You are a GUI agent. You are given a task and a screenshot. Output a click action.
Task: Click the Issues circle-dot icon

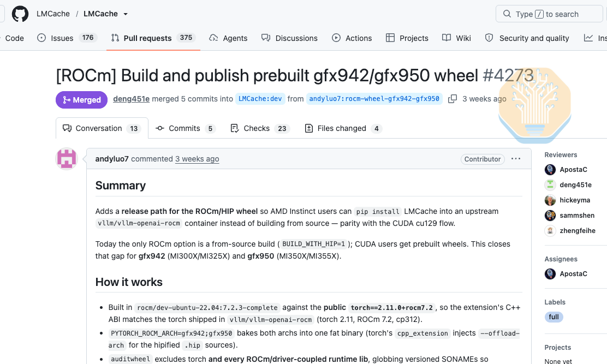[x=41, y=38]
